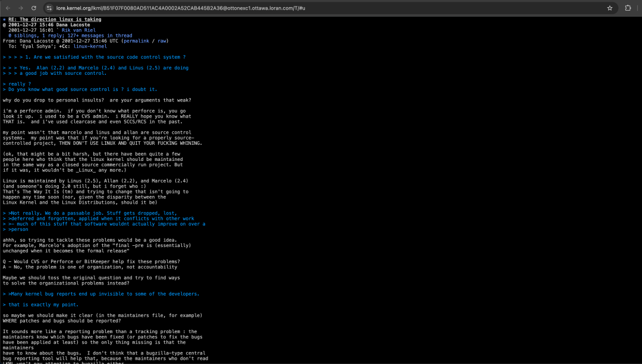Click the header line 'From: Dana Lacoste'

pyautogui.click(x=86, y=41)
